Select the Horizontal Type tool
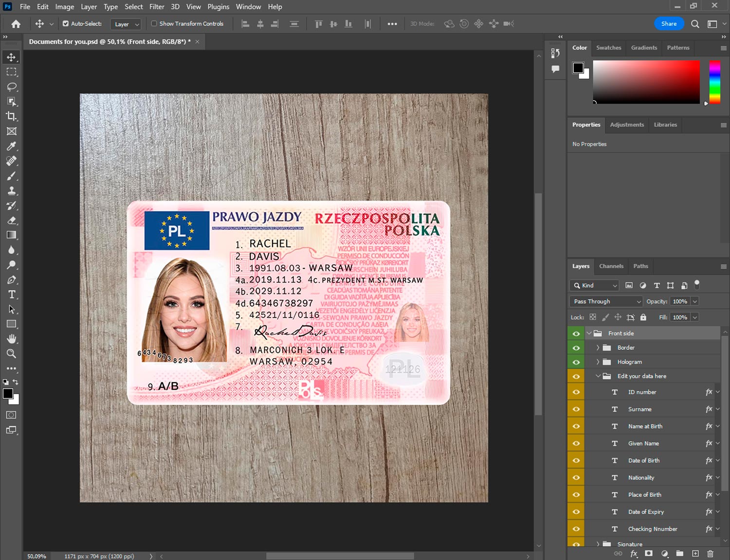The width and height of the screenshot is (730, 560). [x=11, y=294]
